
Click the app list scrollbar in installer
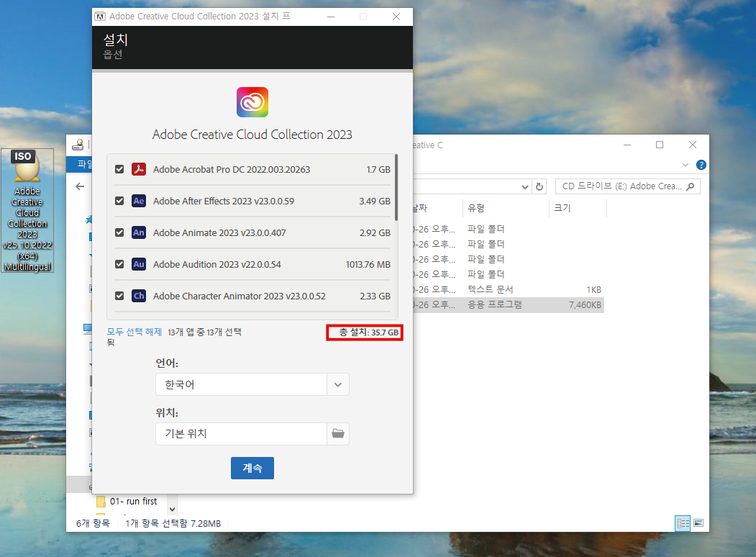click(396, 188)
